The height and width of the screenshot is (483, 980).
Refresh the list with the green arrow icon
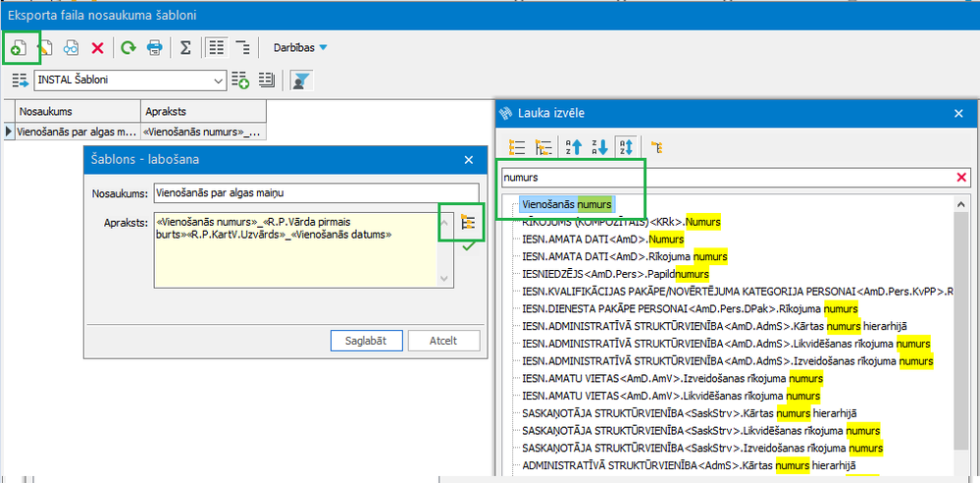129,47
